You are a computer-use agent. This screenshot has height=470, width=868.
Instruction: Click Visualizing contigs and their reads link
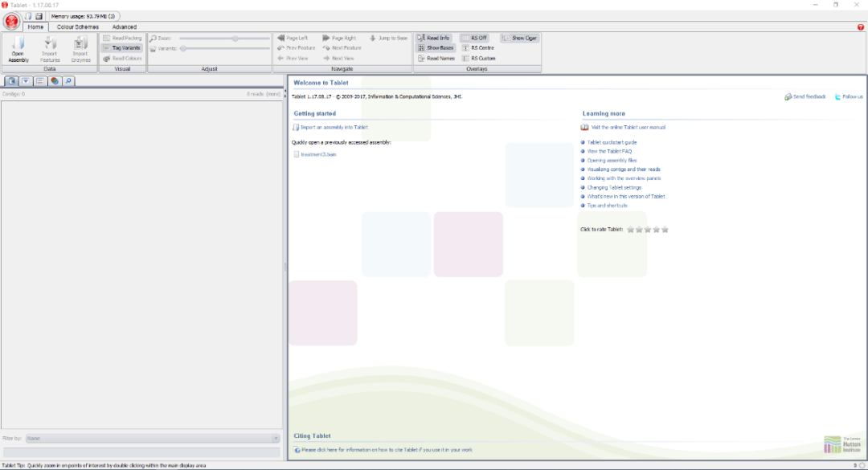pyautogui.click(x=624, y=170)
